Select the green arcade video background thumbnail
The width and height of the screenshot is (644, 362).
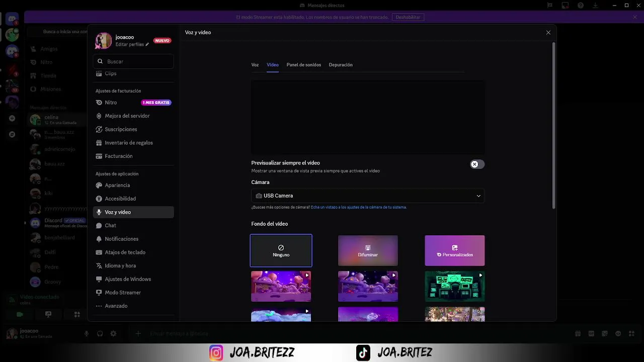click(x=455, y=286)
